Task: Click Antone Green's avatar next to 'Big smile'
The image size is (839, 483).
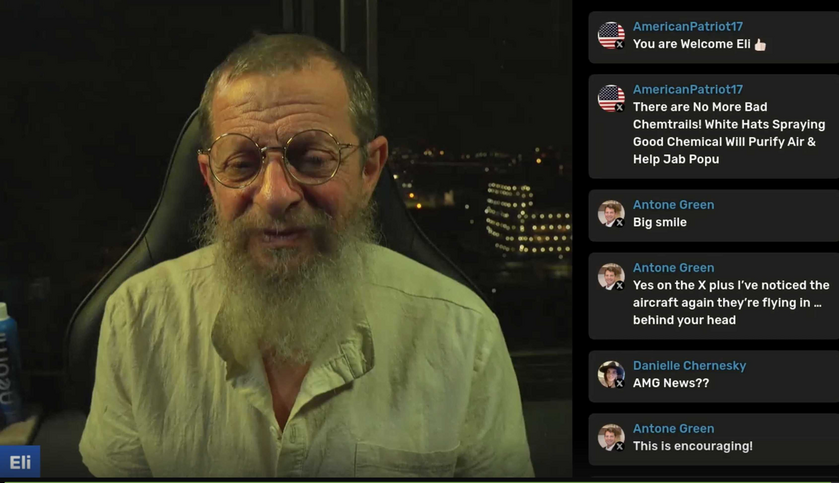Action: 611,214
